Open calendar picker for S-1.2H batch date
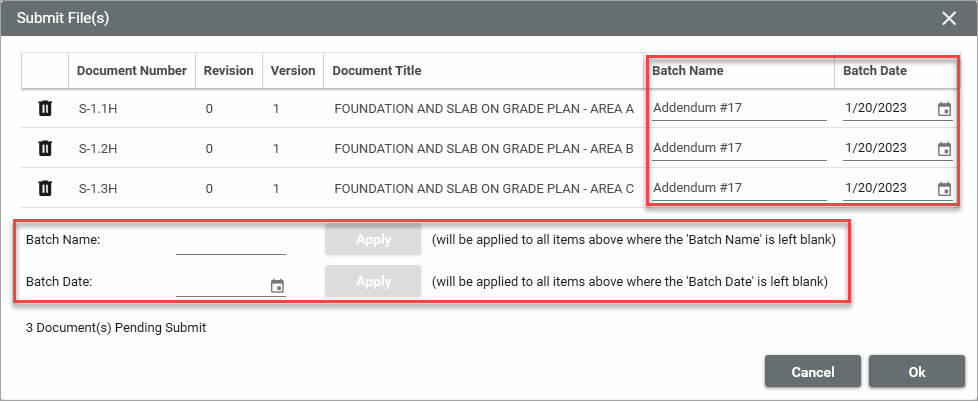The image size is (978, 401). tap(944, 149)
